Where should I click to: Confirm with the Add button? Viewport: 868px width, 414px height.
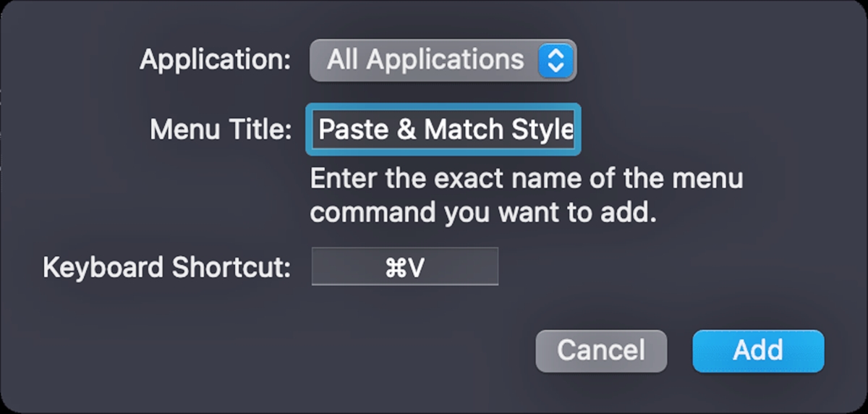757,351
